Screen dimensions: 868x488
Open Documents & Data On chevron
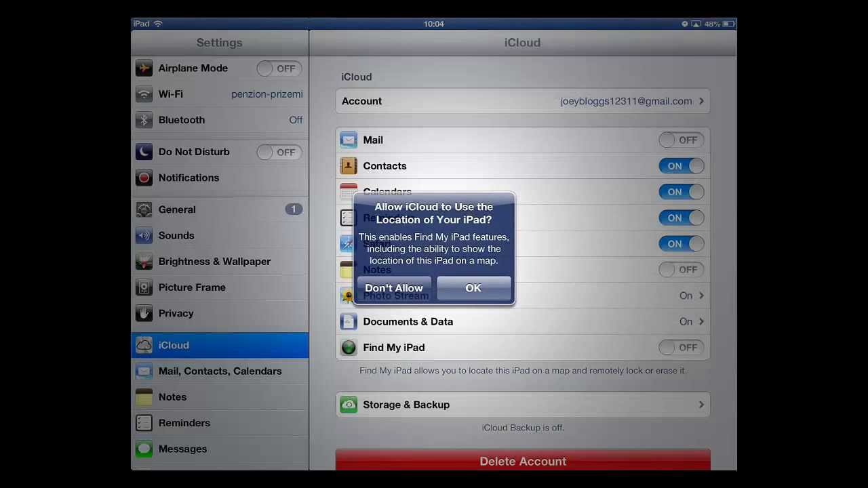(701, 321)
